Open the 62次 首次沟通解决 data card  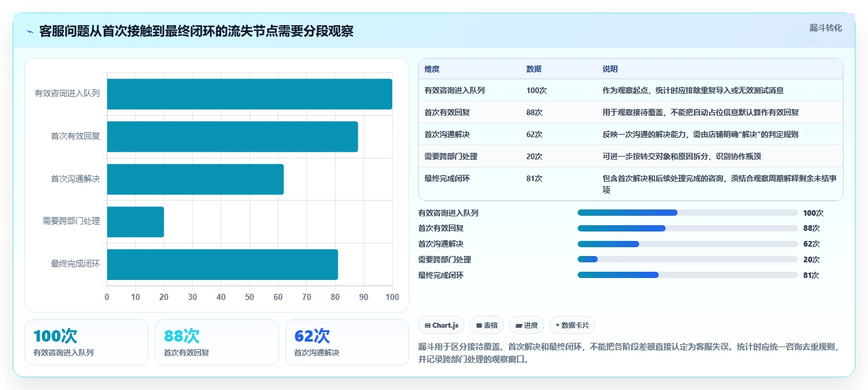(x=347, y=342)
